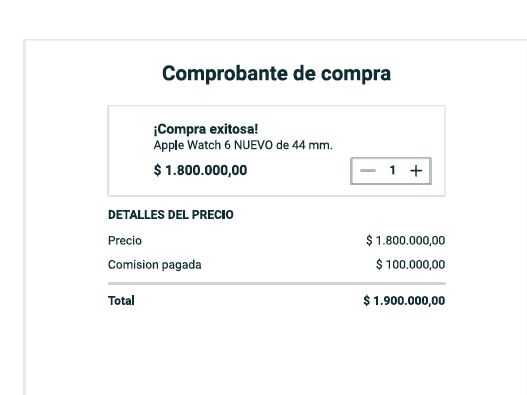This screenshot has width=527, height=395.
Task: Click the Precio amount $ 1.800.000,00
Action: [x=406, y=240]
